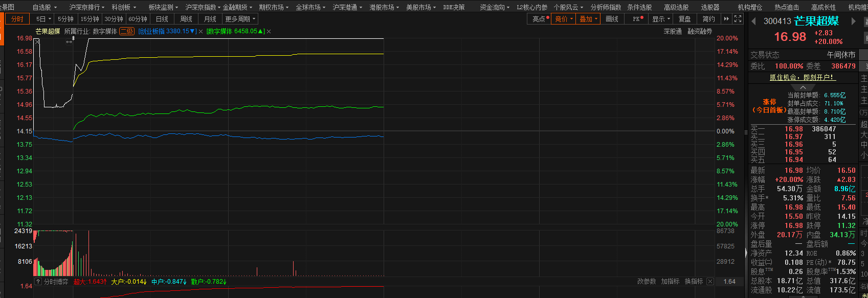Click the stock code 300413
This screenshot has height=298, width=868.
coord(777,21)
